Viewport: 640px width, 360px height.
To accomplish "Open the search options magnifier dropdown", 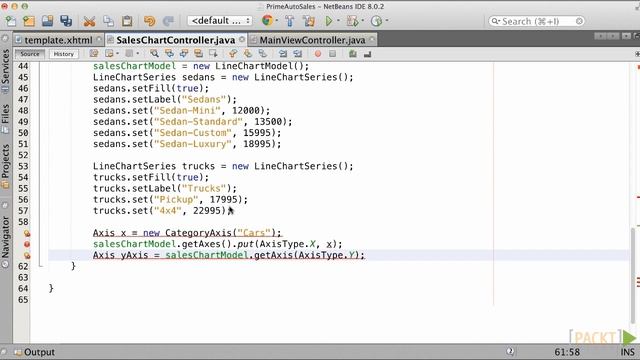I will coord(495,21).
